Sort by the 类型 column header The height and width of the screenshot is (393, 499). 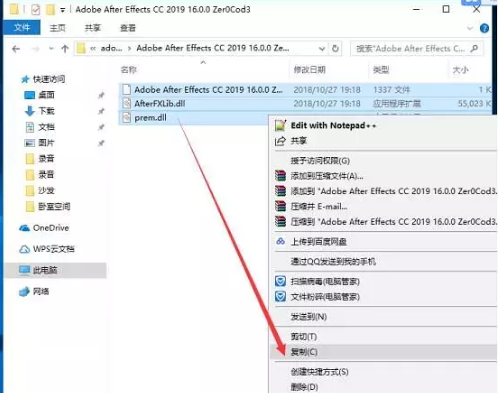click(x=381, y=70)
